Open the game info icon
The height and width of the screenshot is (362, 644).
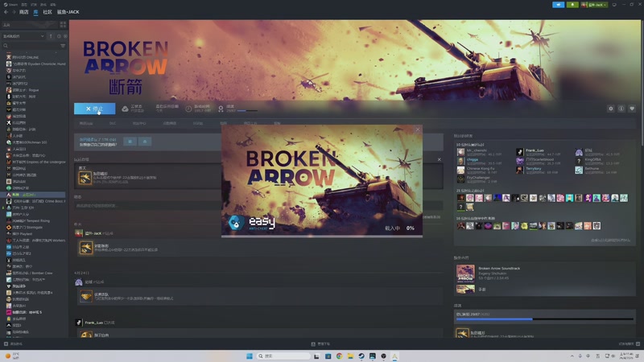click(x=621, y=109)
